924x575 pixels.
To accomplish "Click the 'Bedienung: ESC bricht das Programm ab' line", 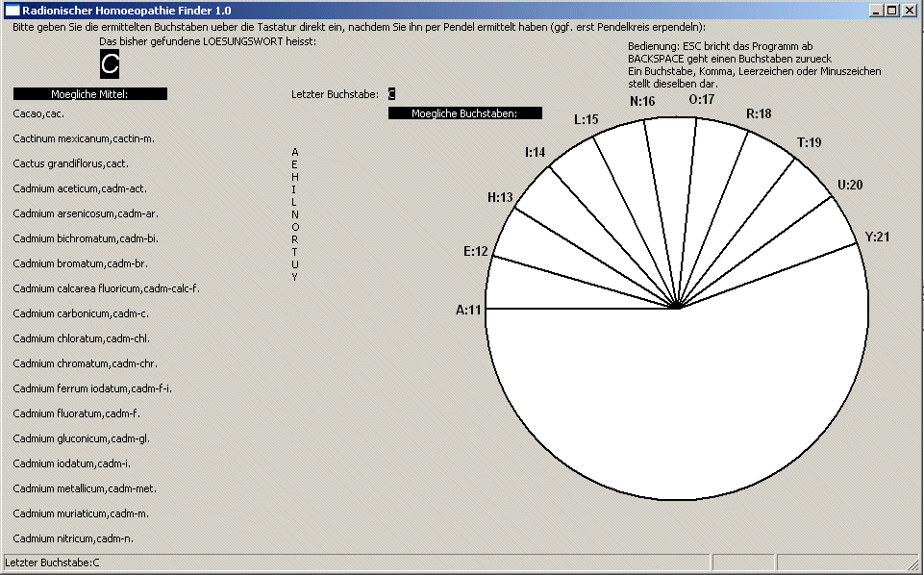I will [x=720, y=46].
